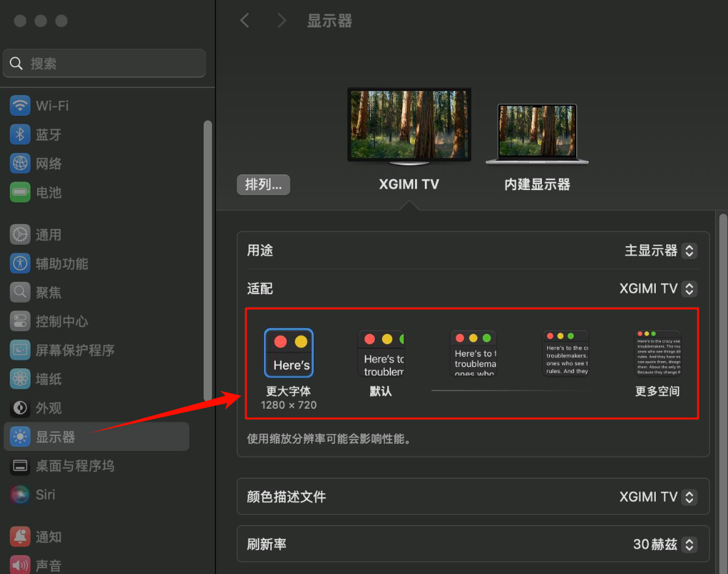Screen dimensions: 728x574
Task: Open Wi-Fi settings in the sidebar
Action: (52, 105)
